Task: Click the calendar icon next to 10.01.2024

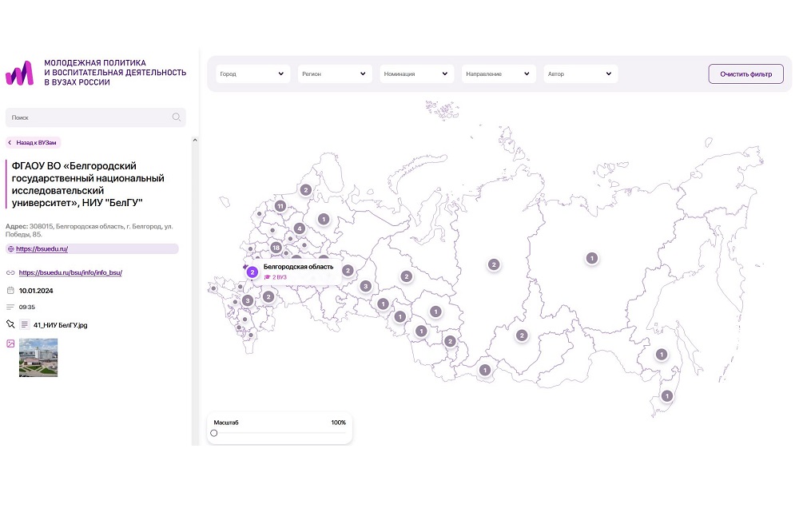Action: (10, 290)
